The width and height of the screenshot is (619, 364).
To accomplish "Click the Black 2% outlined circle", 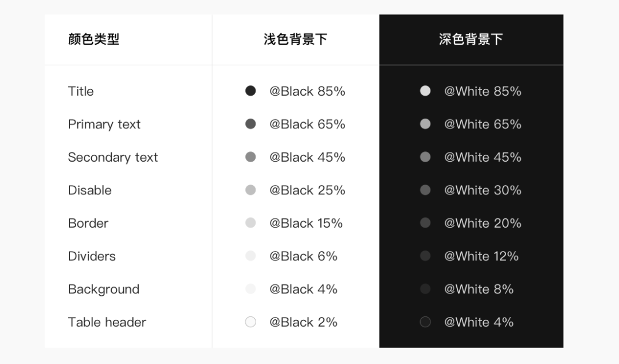I will point(250,322).
